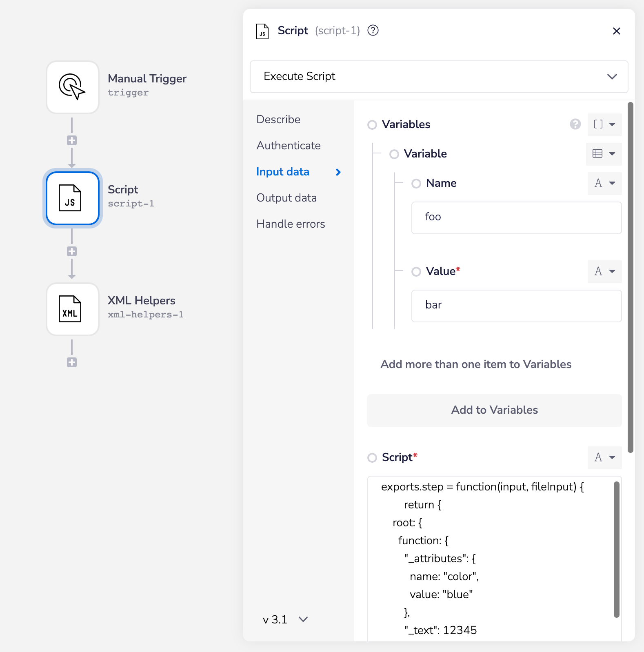
Task: Click the Variables help question mark
Action: tap(575, 124)
